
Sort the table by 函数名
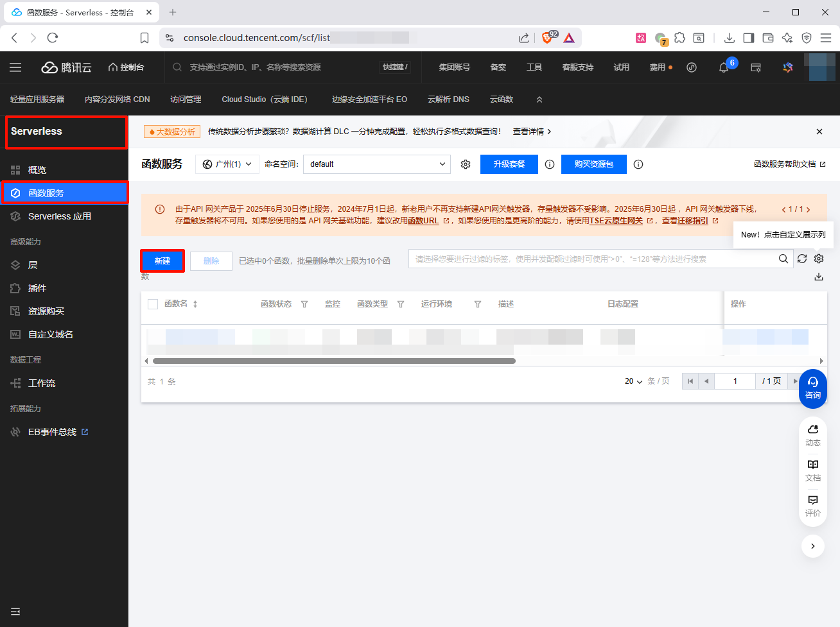pyautogui.click(x=195, y=304)
